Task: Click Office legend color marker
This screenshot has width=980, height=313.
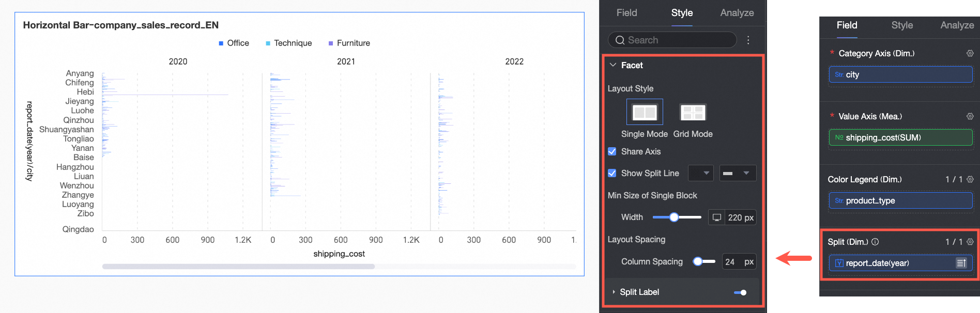Action: 221,43
